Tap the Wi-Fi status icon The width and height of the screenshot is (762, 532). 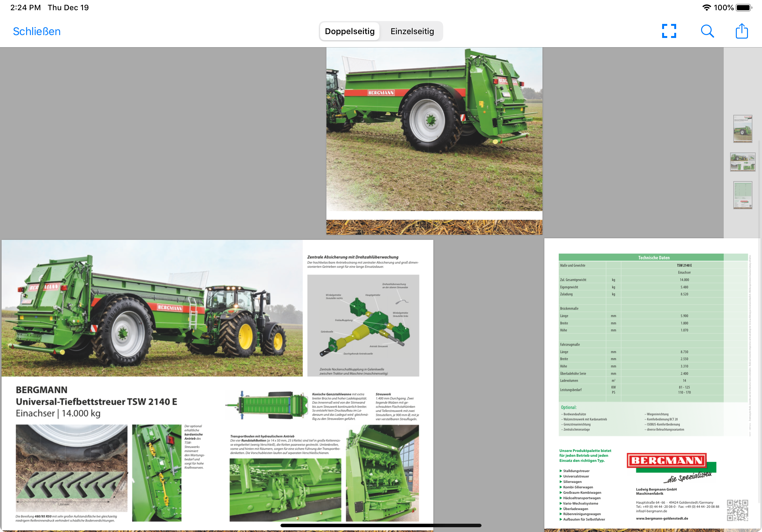coord(706,8)
